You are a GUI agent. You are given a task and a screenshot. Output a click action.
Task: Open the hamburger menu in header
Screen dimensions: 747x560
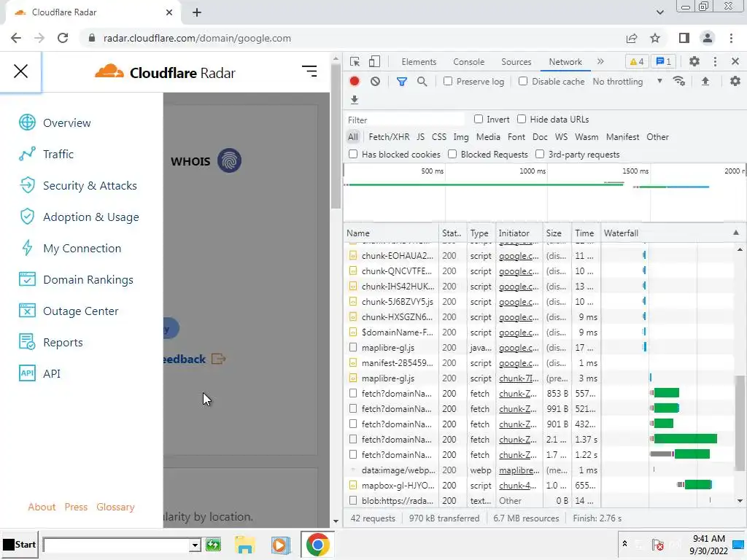coord(309,71)
